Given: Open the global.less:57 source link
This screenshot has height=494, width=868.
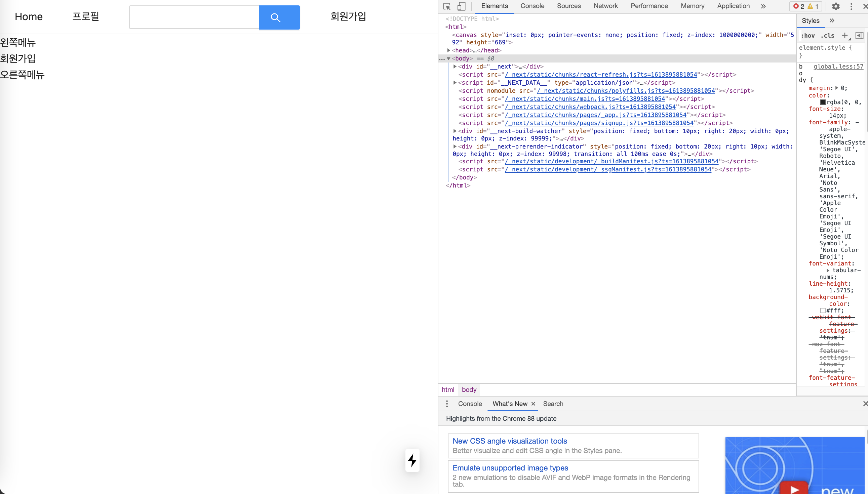Looking at the screenshot, I should [x=838, y=67].
